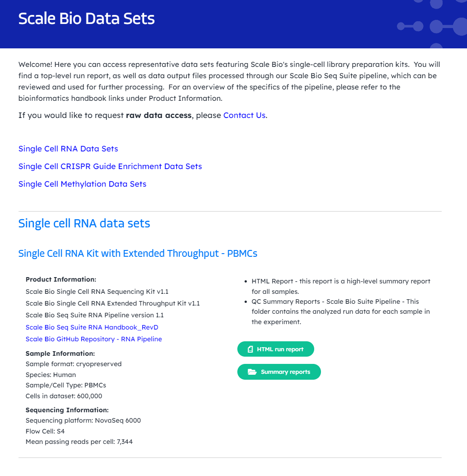Open the Summary reports button label

click(x=285, y=372)
